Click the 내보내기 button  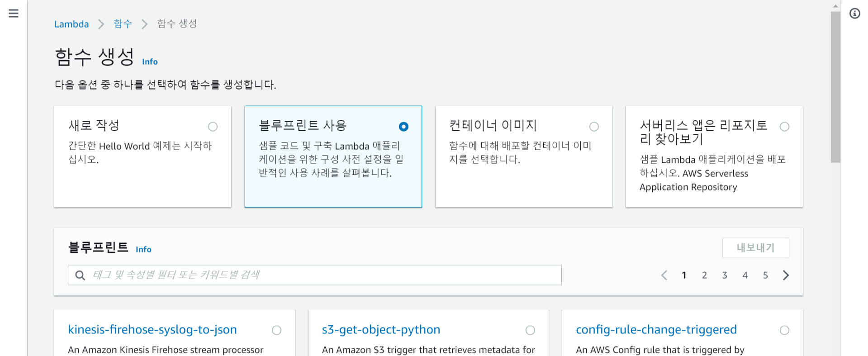(x=755, y=248)
